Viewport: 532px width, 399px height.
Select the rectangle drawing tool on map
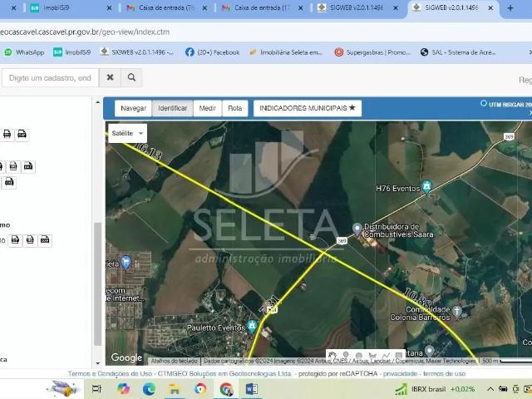(x=399, y=356)
